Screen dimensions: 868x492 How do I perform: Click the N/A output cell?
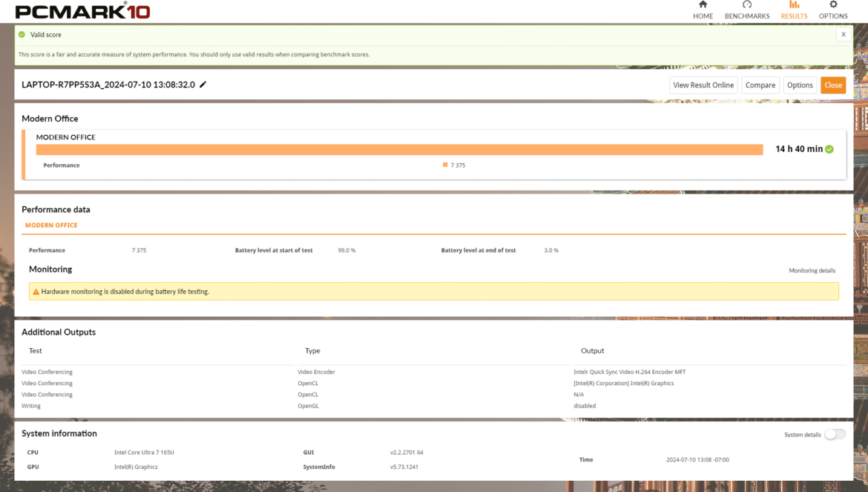pyautogui.click(x=579, y=395)
